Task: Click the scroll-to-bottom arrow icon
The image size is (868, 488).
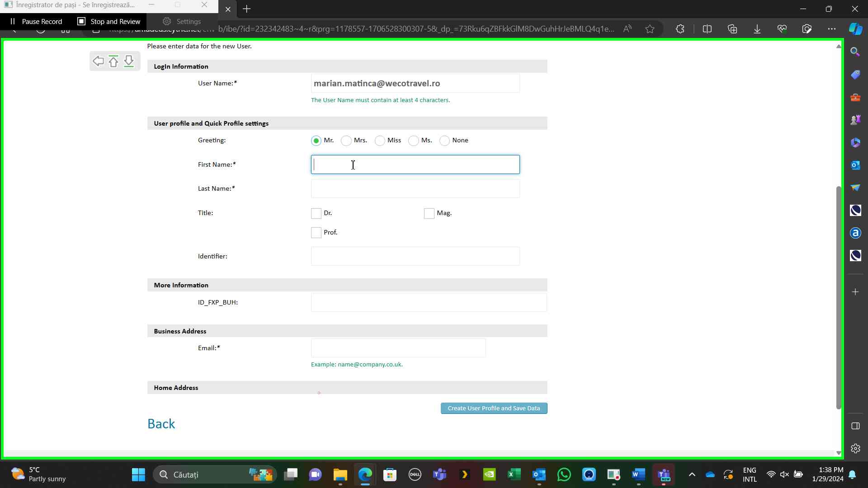Action: 129,61
